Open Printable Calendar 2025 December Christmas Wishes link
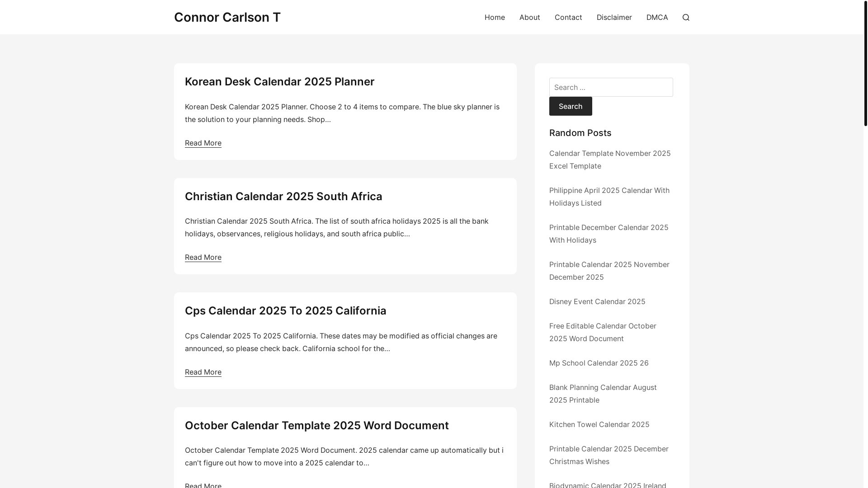 (x=609, y=455)
